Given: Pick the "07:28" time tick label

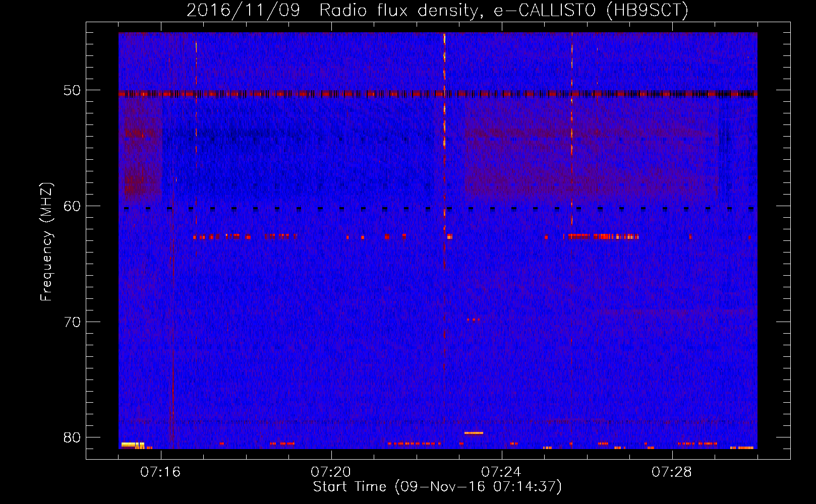Looking at the screenshot, I should tap(672, 472).
